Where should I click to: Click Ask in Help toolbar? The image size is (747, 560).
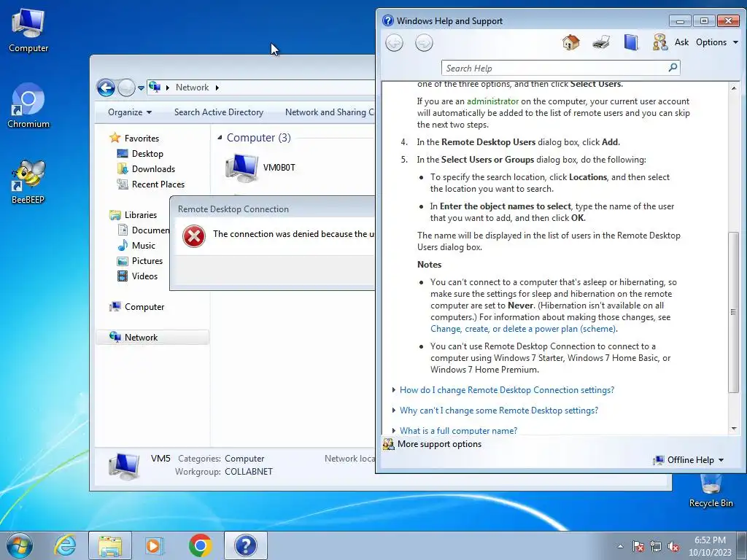(681, 42)
